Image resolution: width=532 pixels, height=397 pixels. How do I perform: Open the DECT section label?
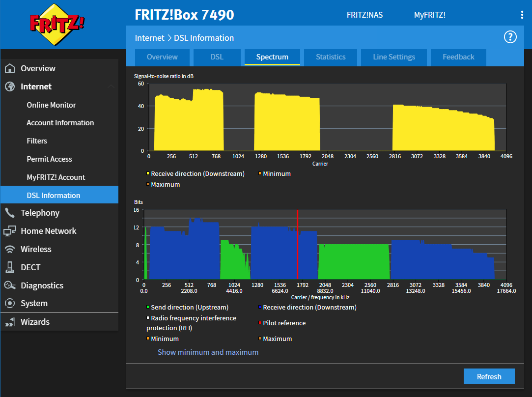(30, 267)
